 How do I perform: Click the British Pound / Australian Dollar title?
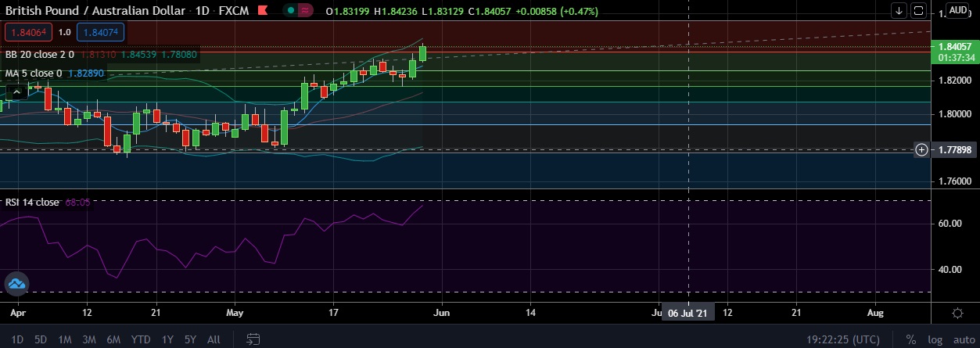pyautogui.click(x=97, y=11)
